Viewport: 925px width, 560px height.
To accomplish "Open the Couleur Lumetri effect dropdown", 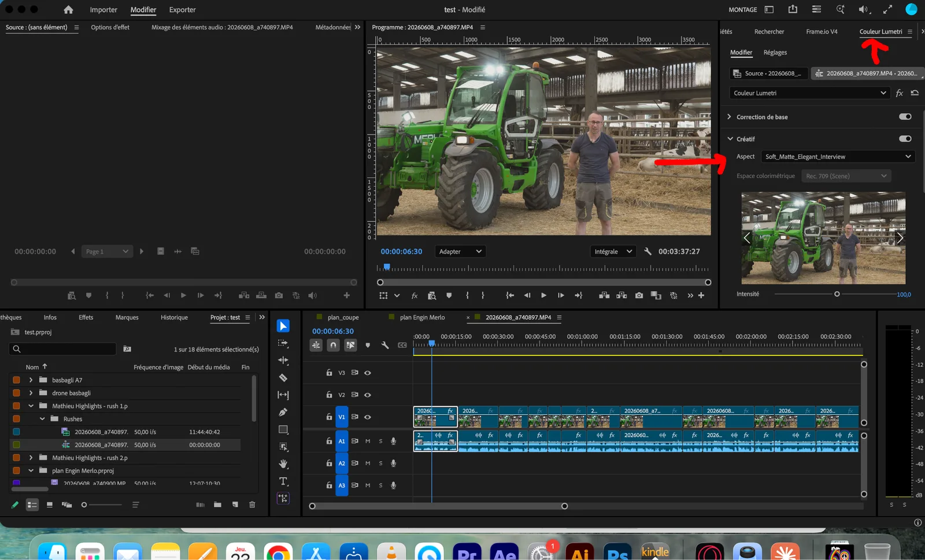I will [x=809, y=93].
